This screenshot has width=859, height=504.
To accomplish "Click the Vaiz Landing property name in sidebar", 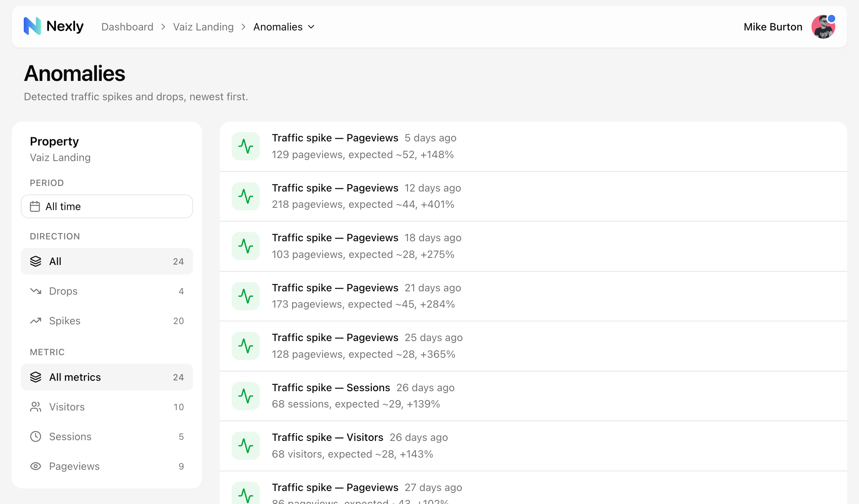I will coord(60,157).
